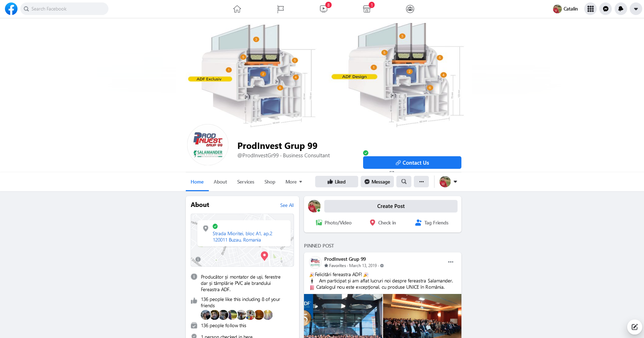644x338 pixels.
Task: Switch to the Services tab
Action: point(246,182)
